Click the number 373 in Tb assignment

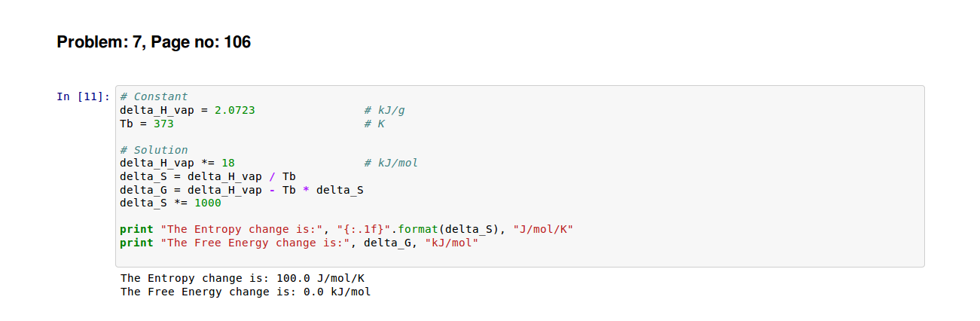[x=163, y=124]
